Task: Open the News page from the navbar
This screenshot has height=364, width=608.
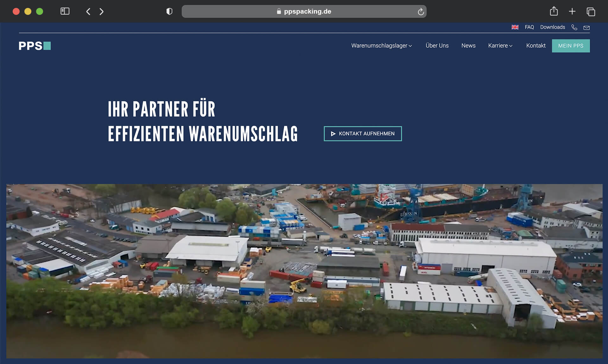Action: click(x=468, y=46)
